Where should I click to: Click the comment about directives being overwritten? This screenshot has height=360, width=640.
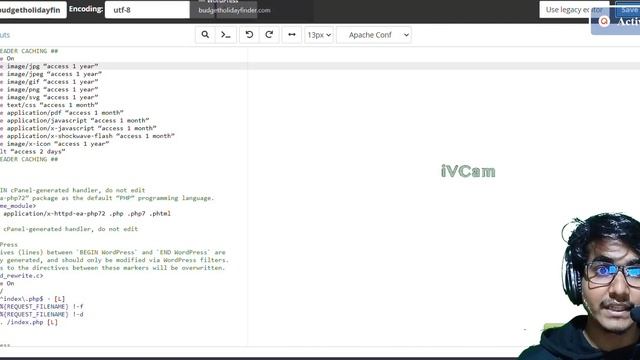pyautogui.click(x=113, y=268)
